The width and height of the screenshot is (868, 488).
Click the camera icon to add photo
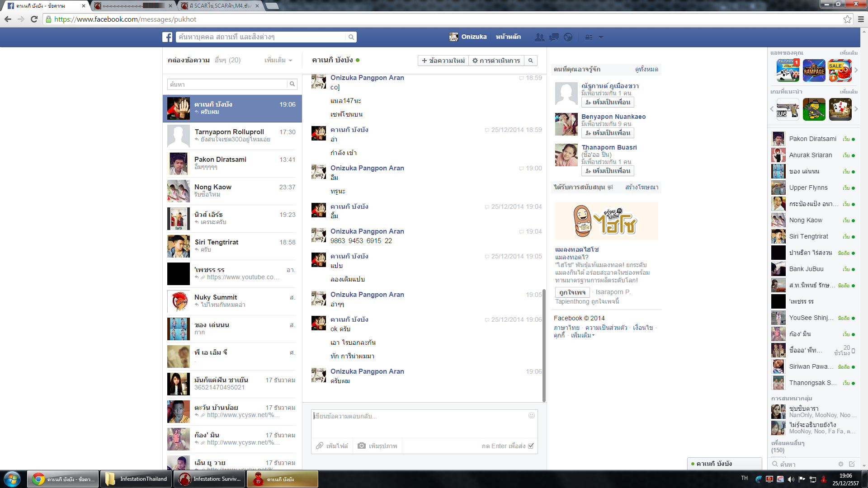tap(362, 446)
